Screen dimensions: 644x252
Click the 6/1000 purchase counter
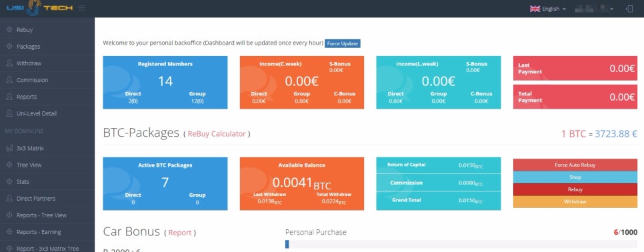coord(625,232)
